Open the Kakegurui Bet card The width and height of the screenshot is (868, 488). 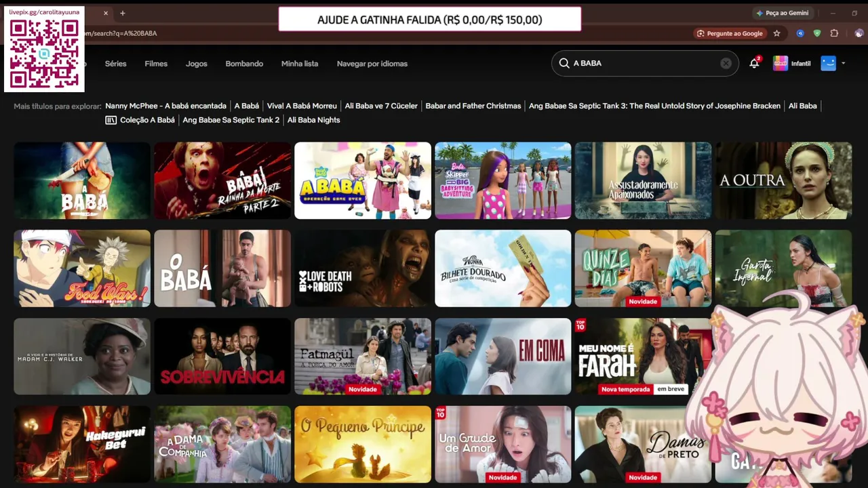(82, 445)
